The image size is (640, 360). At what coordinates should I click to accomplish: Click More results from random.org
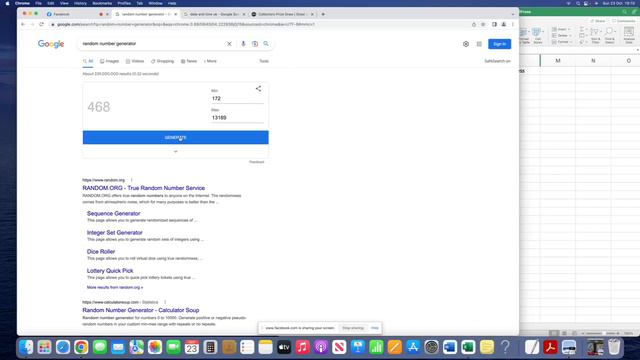coord(115,287)
